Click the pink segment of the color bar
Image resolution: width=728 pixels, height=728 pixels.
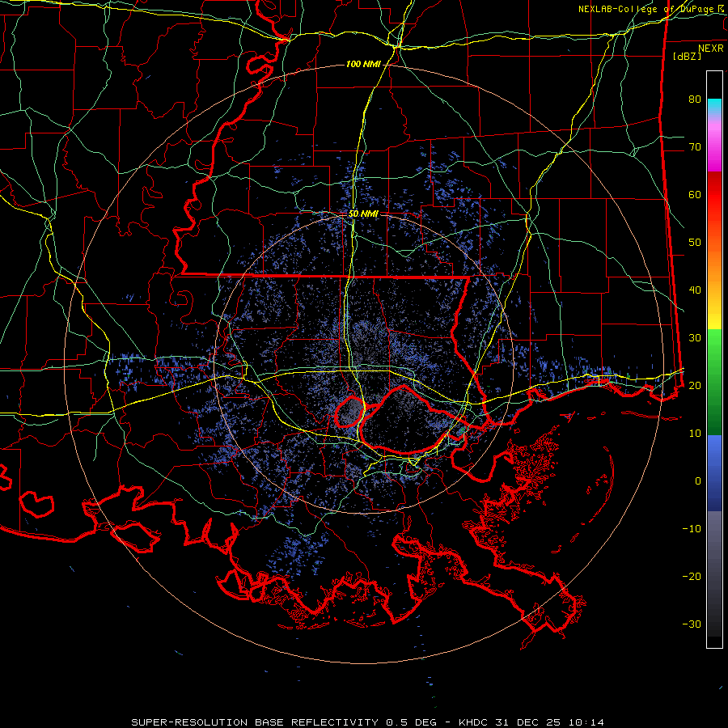714,144
